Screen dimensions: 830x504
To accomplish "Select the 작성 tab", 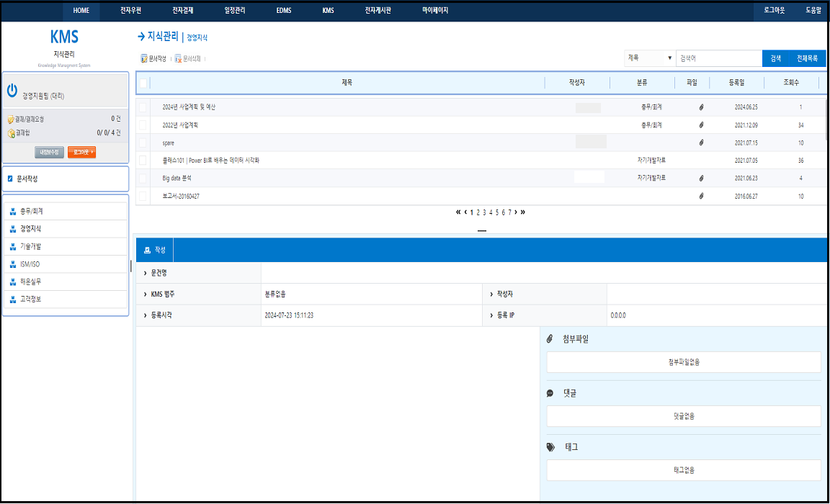I will click(155, 250).
